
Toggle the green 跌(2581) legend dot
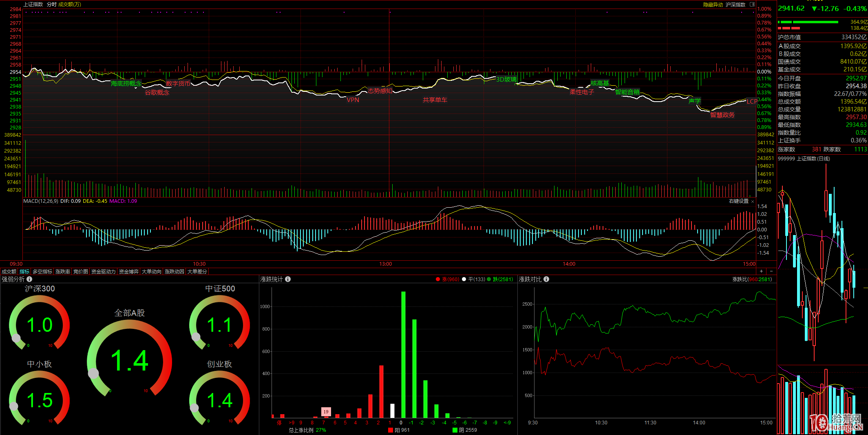click(x=489, y=280)
